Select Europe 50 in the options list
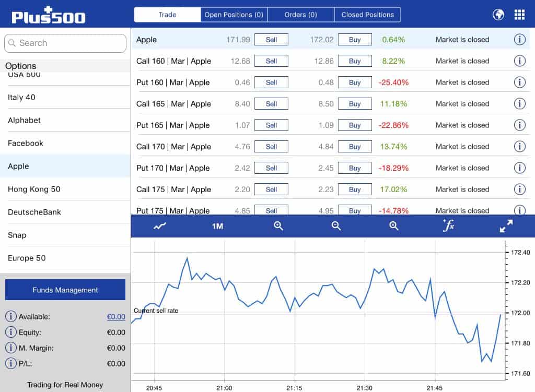535x392 pixels. (x=65, y=258)
